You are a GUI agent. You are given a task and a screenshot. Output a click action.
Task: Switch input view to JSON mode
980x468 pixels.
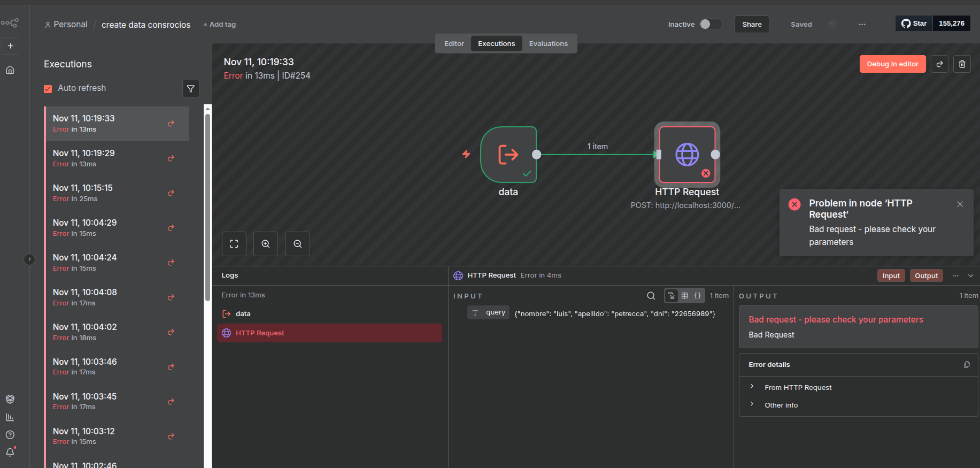point(697,296)
